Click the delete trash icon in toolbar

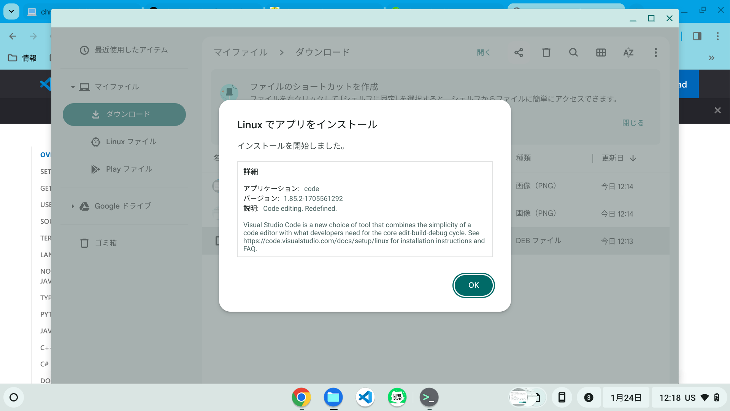[546, 53]
